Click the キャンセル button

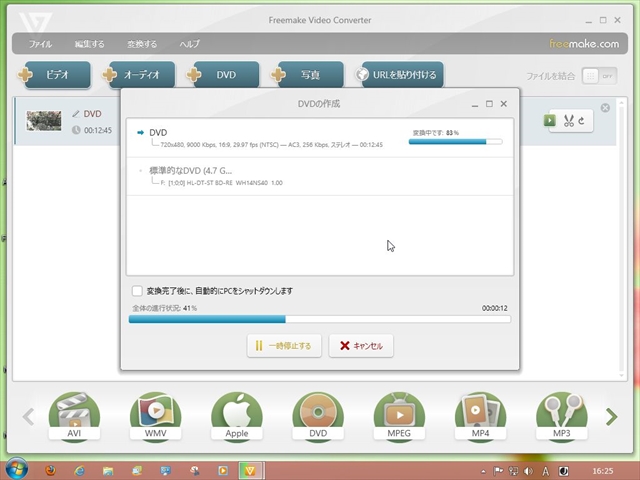361,346
